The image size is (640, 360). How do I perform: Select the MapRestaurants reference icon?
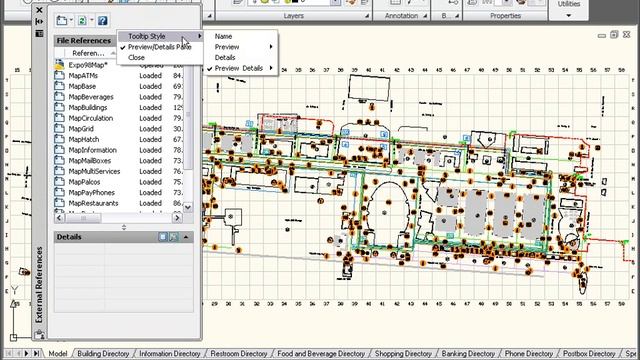click(x=60, y=203)
